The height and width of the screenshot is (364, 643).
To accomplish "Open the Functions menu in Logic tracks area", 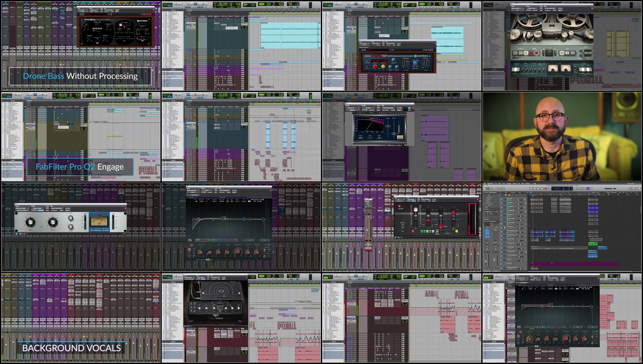I will (x=513, y=192).
